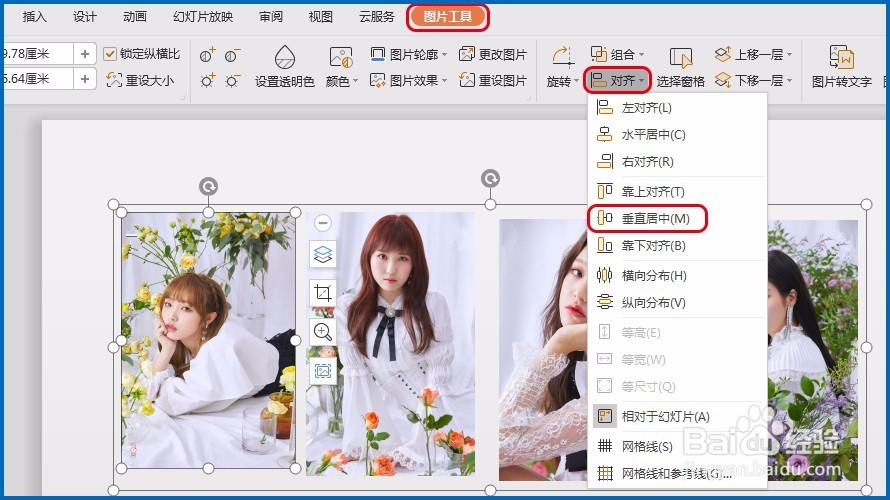Image resolution: width=890 pixels, height=500 pixels.
Task: Choose 纵向分布(V) from menu
Action: point(678,302)
